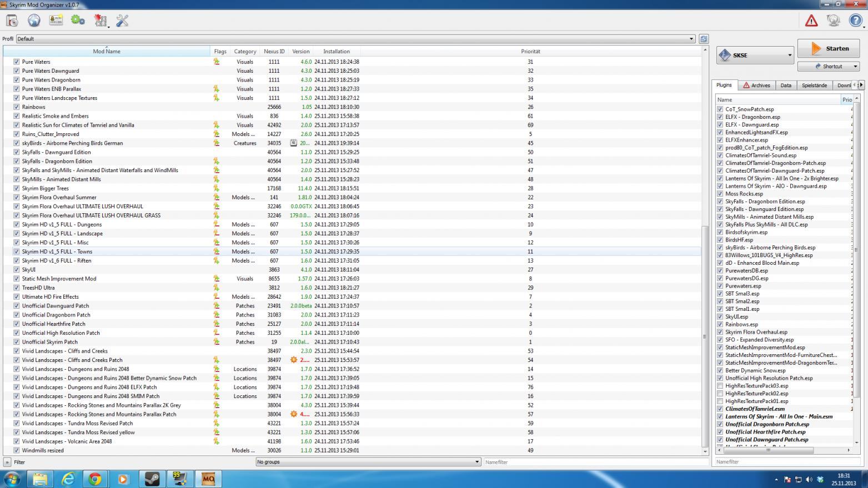Disable Skyrim HD v1_5 FULL - Towns mod
This screenshot has height=488, width=868.
pyautogui.click(x=16, y=251)
